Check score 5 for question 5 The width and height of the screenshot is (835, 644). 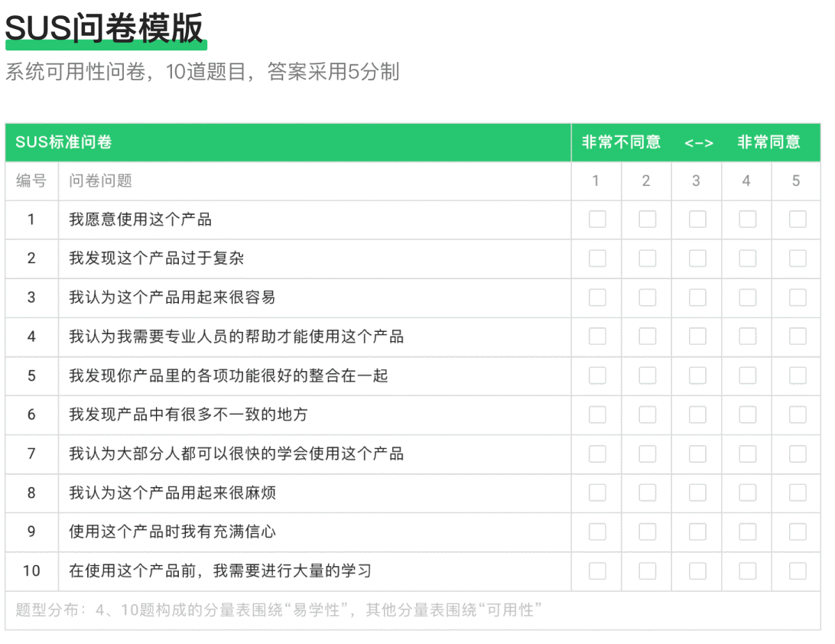pyautogui.click(x=798, y=376)
